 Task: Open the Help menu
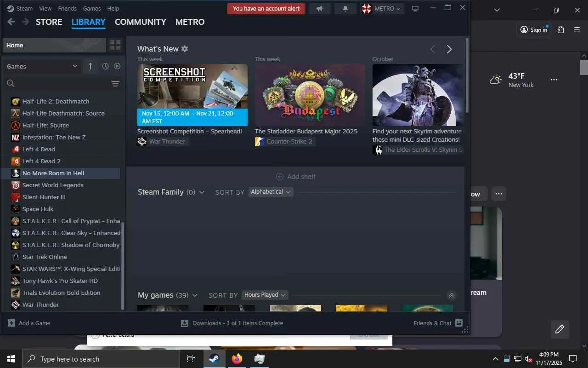pyautogui.click(x=113, y=8)
